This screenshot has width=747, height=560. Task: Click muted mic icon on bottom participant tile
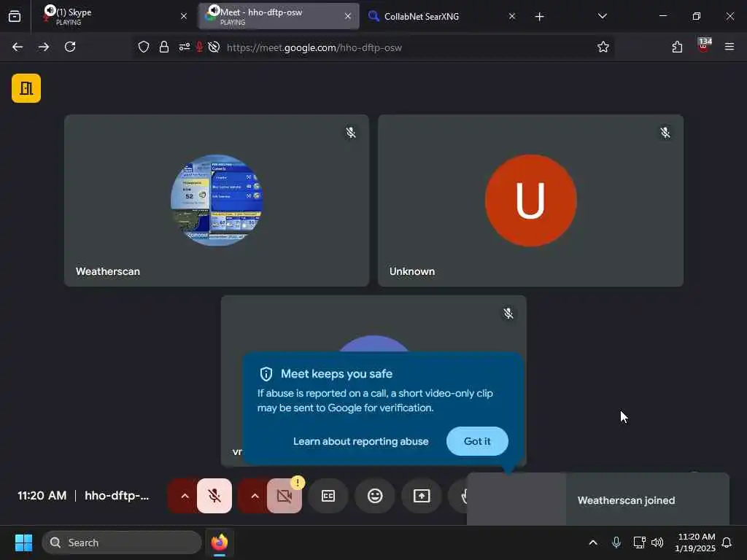tap(508, 313)
